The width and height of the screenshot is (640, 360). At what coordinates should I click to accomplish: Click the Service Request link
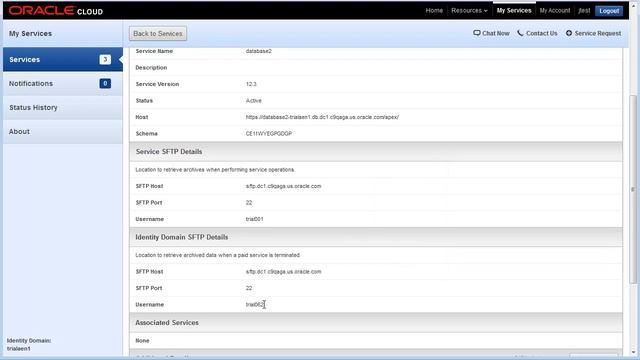(598, 33)
